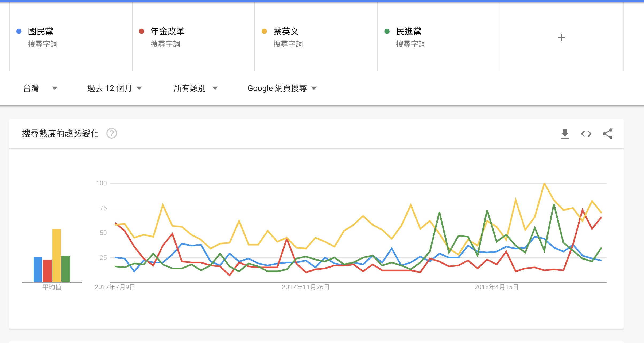
Task: Click the red dot beside 年金改革
Action: (x=142, y=31)
